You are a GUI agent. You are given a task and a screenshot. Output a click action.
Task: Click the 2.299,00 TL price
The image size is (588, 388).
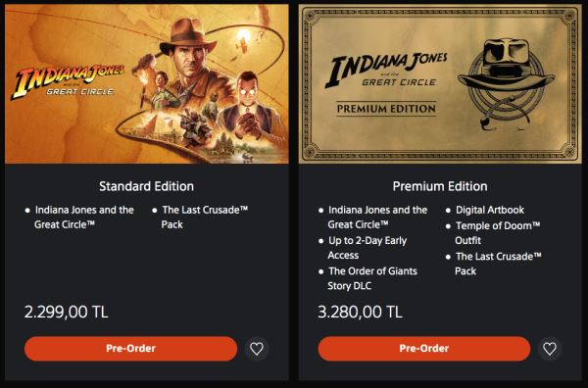point(67,312)
